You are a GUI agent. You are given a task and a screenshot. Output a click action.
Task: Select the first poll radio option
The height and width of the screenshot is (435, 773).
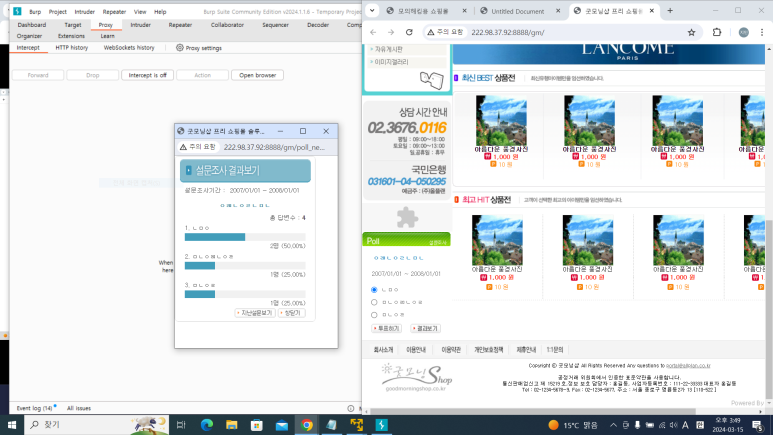374,290
